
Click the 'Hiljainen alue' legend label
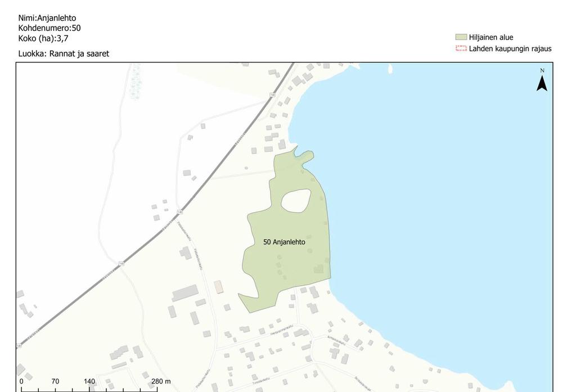(490, 37)
